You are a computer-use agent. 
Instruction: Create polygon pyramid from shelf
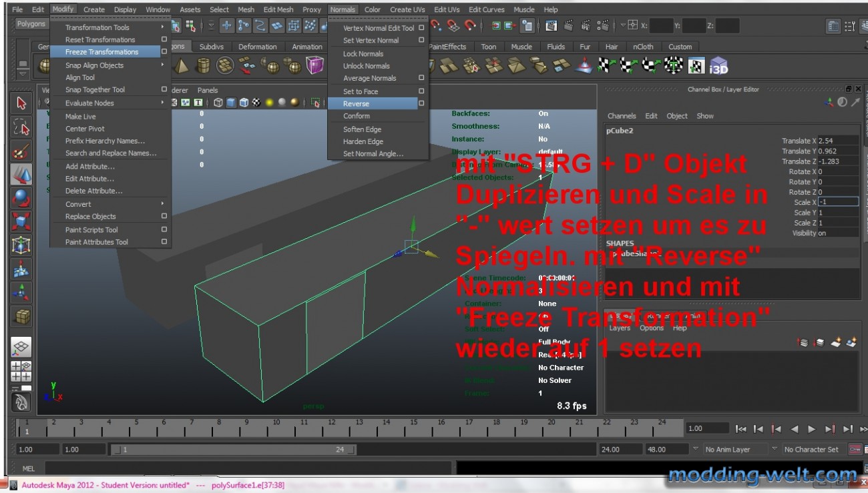(182, 65)
